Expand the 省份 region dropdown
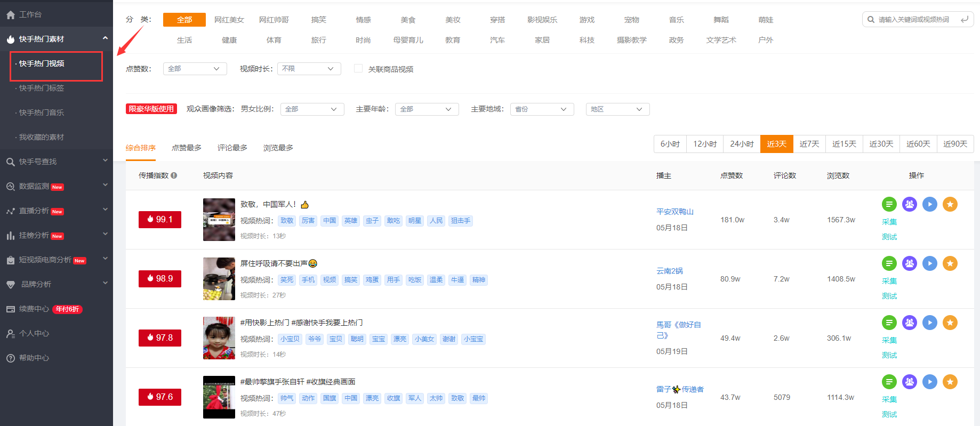The width and height of the screenshot is (980, 426). click(x=542, y=109)
